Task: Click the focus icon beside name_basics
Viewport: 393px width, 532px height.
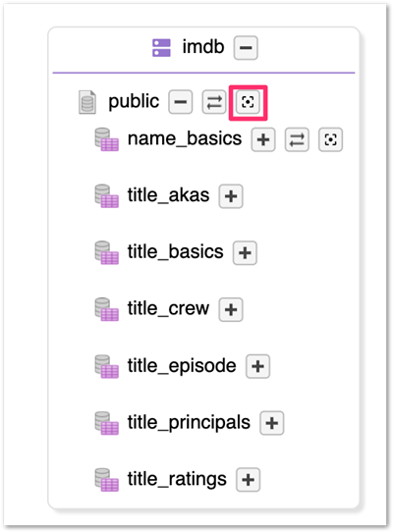Action: pos(330,139)
